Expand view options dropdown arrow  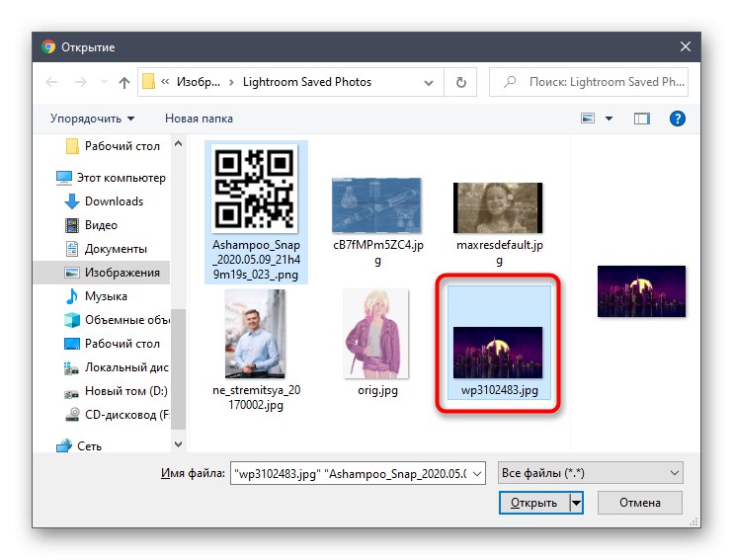[609, 119]
